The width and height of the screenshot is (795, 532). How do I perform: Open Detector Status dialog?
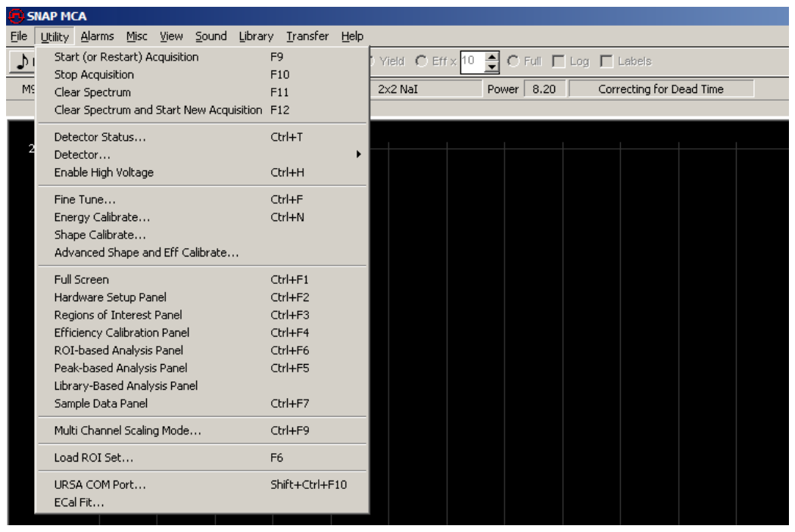coord(202,137)
